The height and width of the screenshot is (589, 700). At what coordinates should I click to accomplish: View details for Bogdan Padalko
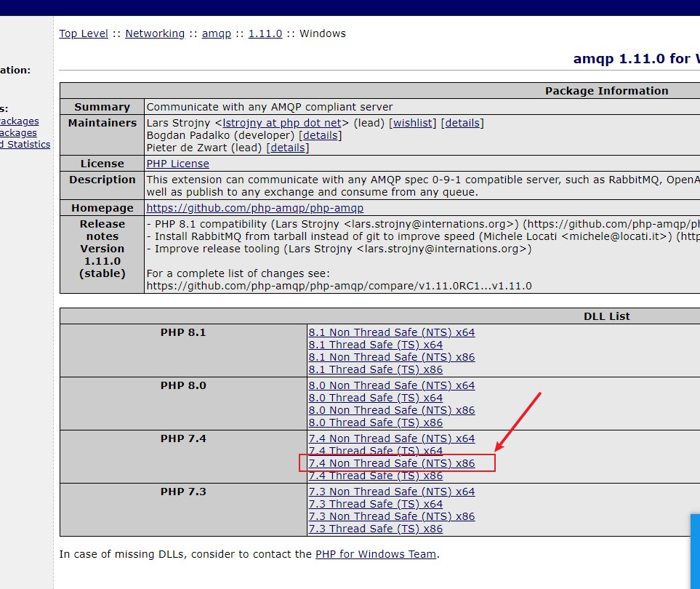tap(321, 135)
